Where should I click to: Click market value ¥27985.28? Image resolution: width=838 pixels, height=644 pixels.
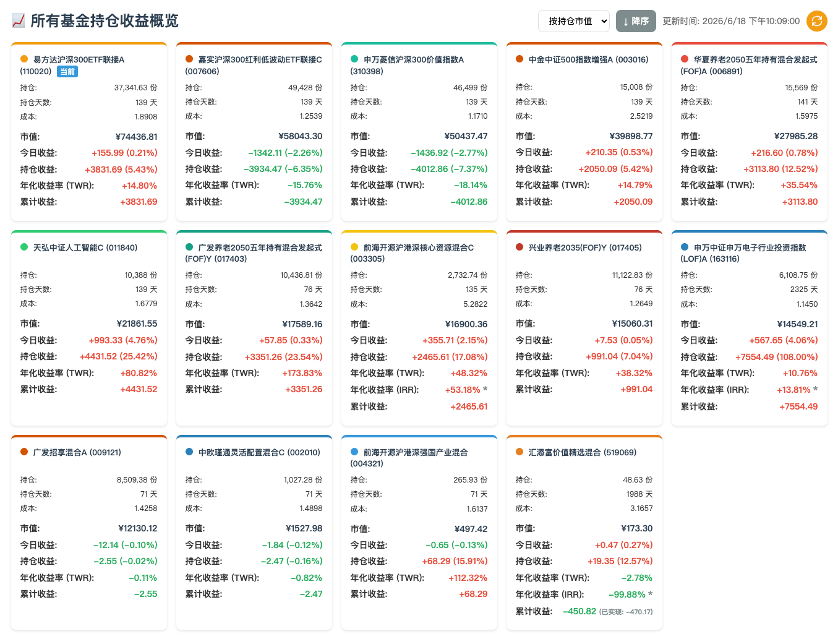click(797, 136)
